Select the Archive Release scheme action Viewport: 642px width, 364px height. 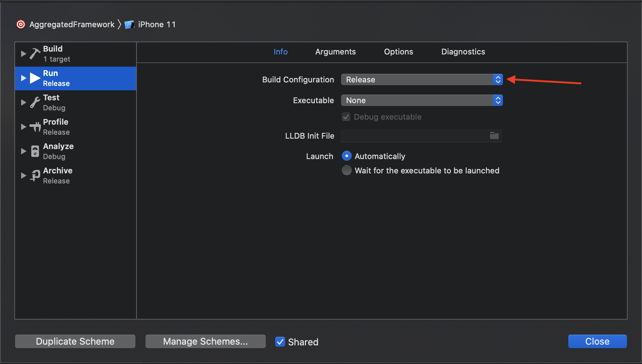[76, 176]
